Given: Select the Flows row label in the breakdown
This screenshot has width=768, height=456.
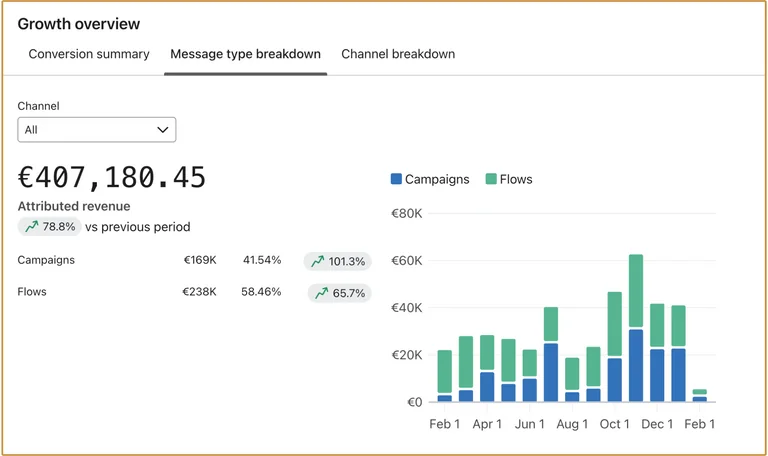Looking at the screenshot, I should (x=32, y=292).
